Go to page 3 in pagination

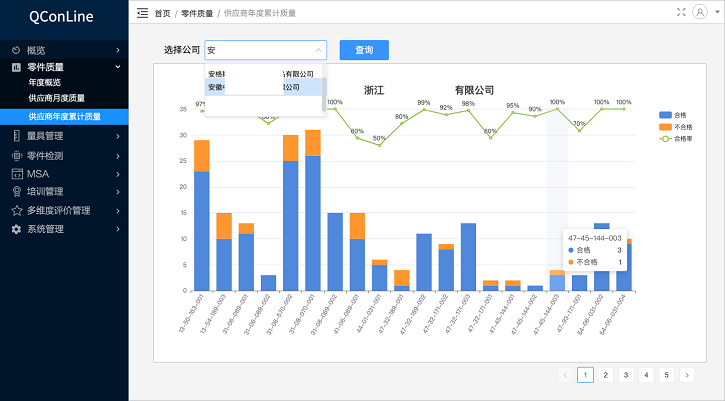pyautogui.click(x=625, y=375)
